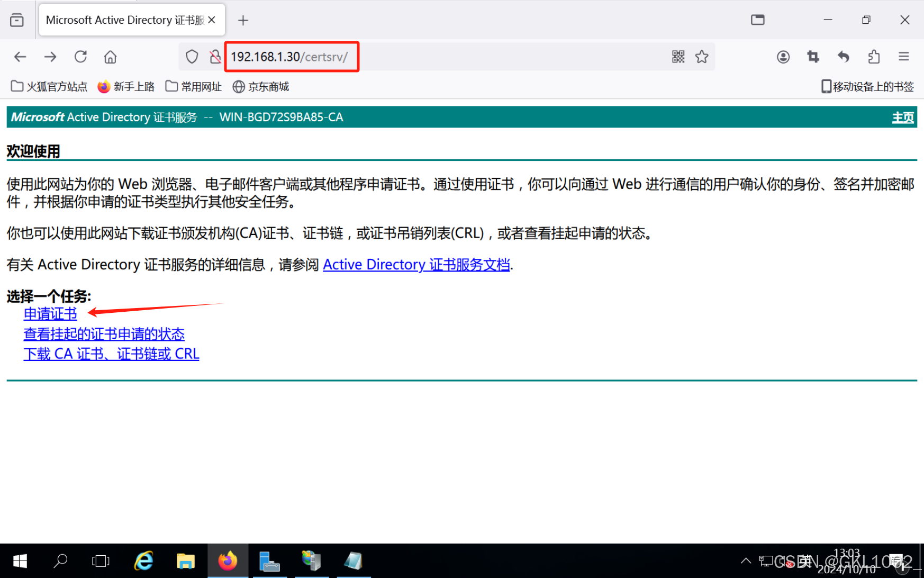Open the list-all-tabs icon in the tab bar corner

tap(17, 20)
